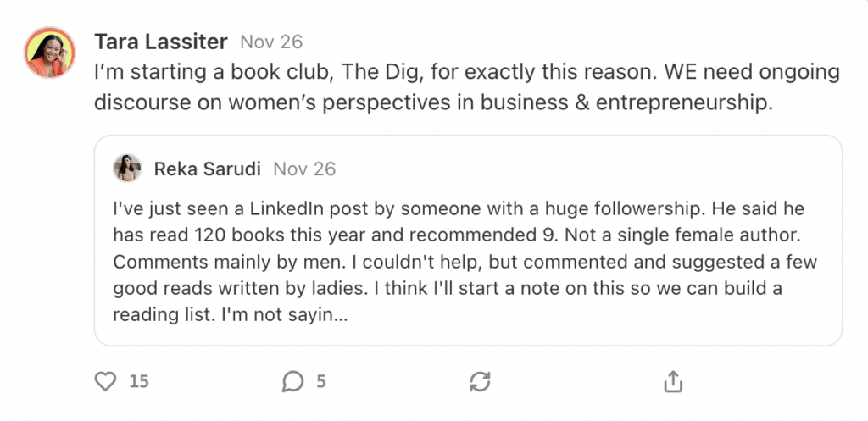
Task: Share the note with the upload arrow icon
Action: tap(673, 382)
